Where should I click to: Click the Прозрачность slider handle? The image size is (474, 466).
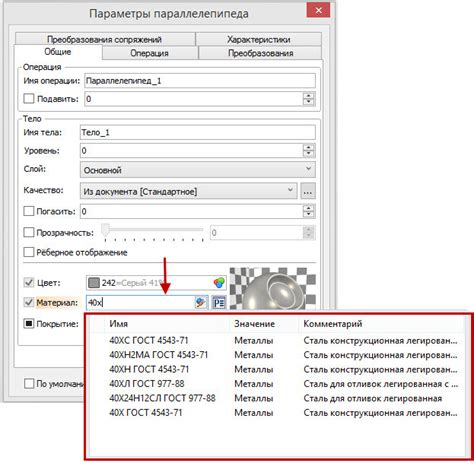click(105, 230)
